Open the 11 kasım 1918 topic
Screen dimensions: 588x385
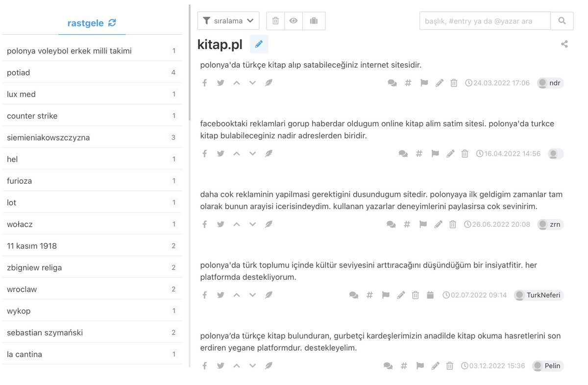[x=92, y=246]
